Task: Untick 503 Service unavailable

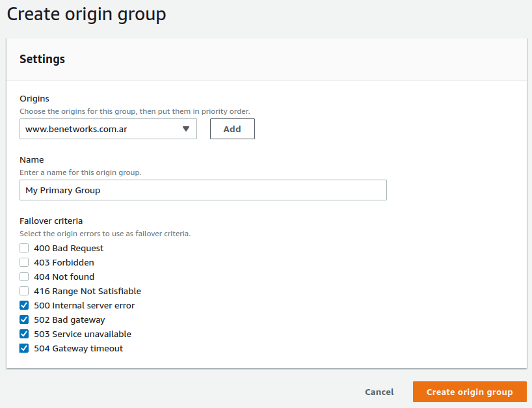Action: (x=24, y=334)
